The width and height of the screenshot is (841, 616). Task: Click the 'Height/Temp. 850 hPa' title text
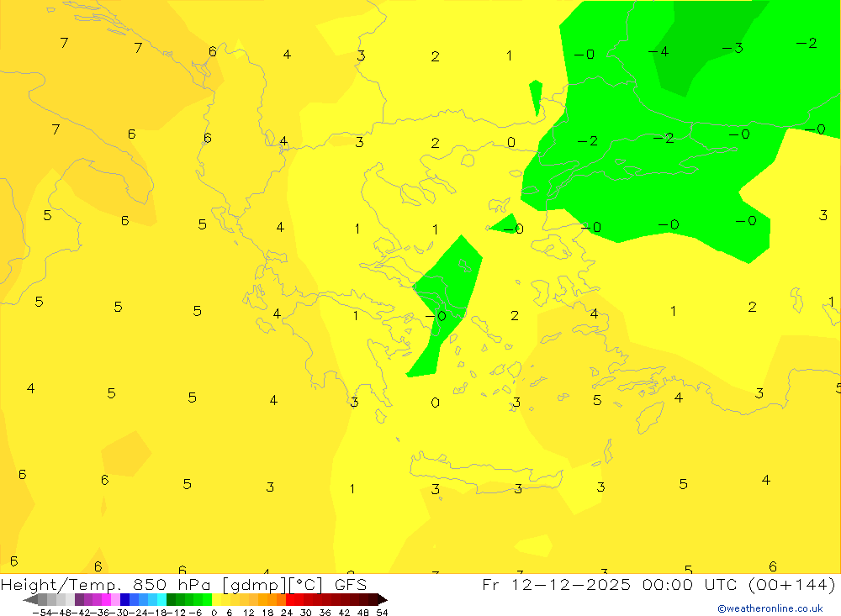tap(108, 585)
